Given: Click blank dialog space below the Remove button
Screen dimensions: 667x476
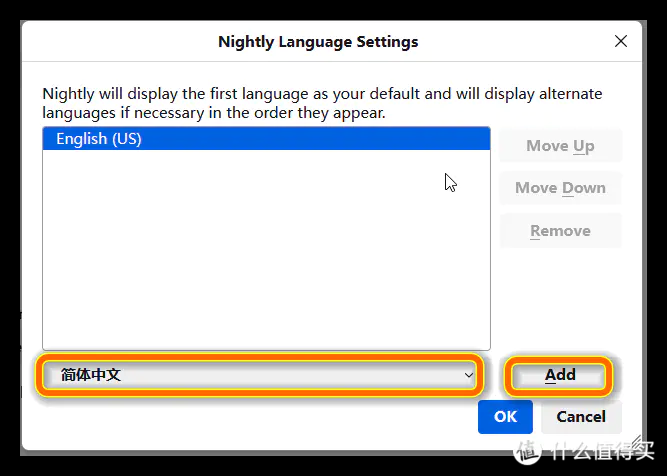Looking at the screenshot, I should pos(560,300).
